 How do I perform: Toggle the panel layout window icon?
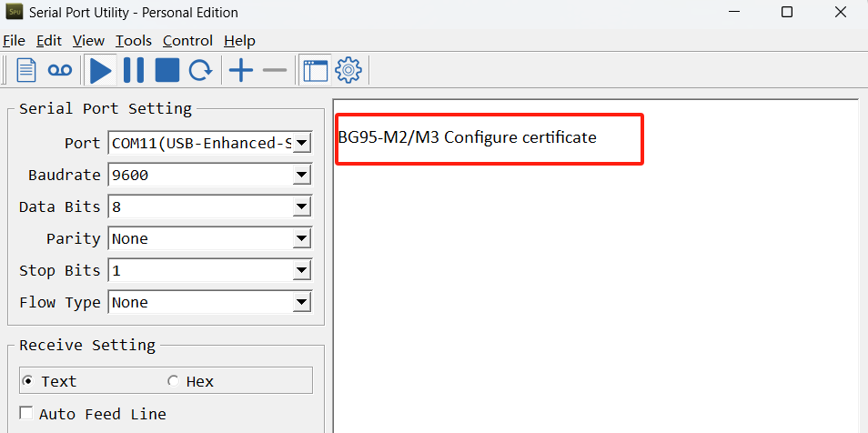tap(316, 70)
